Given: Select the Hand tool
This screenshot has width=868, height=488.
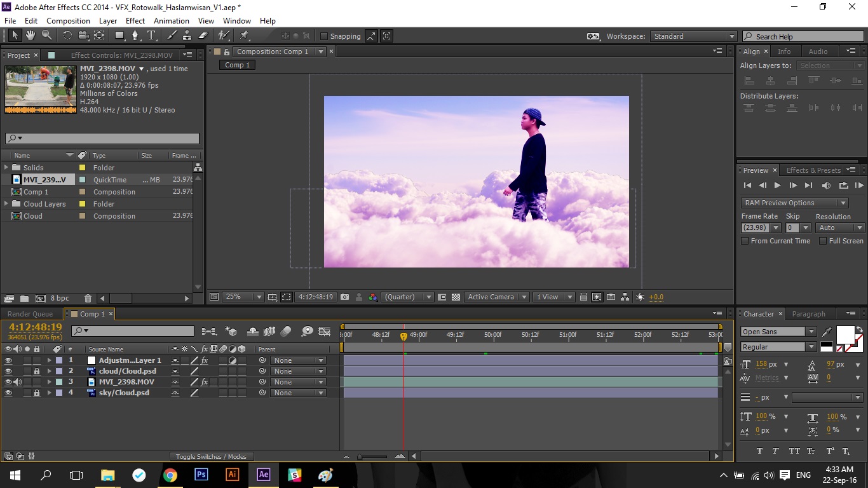Looking at the screenshot, I should point(29,36).
